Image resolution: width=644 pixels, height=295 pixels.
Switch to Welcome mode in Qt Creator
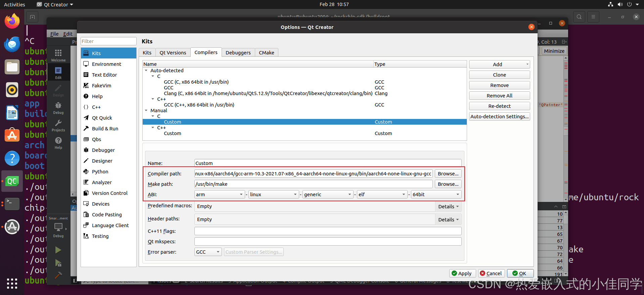[x=58, y=55]
